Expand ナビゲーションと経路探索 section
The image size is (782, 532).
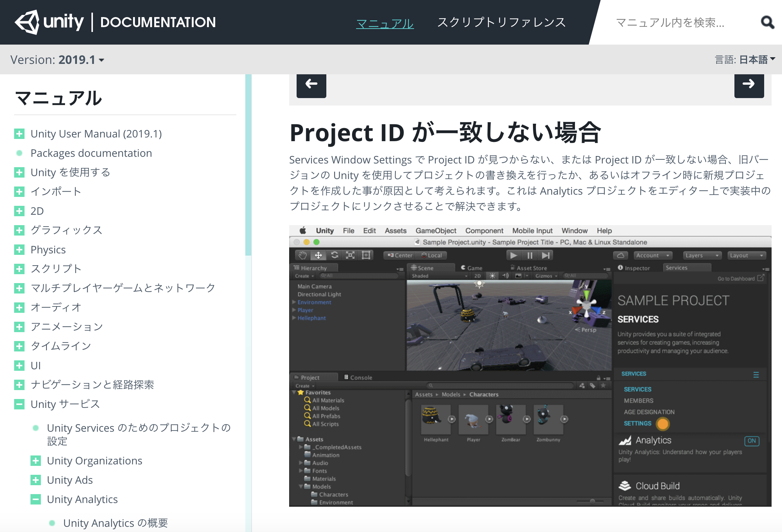point(19,385)
